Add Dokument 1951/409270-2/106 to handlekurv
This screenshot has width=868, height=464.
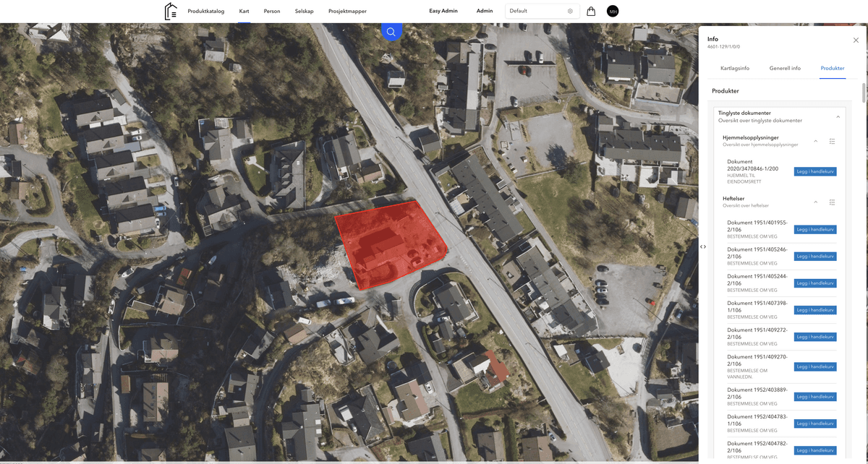tap(815, 366)
